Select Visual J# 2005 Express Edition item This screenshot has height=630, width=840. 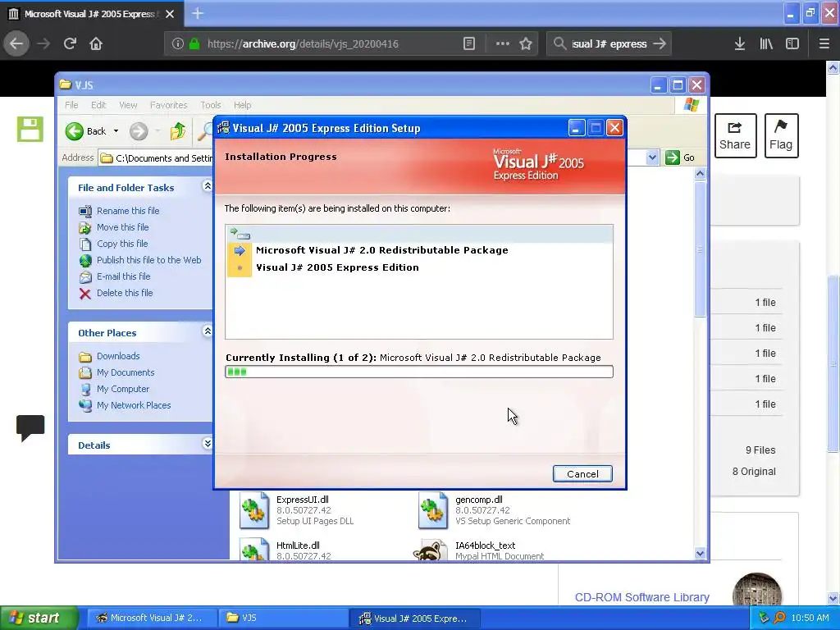click(x=337, y=267)
